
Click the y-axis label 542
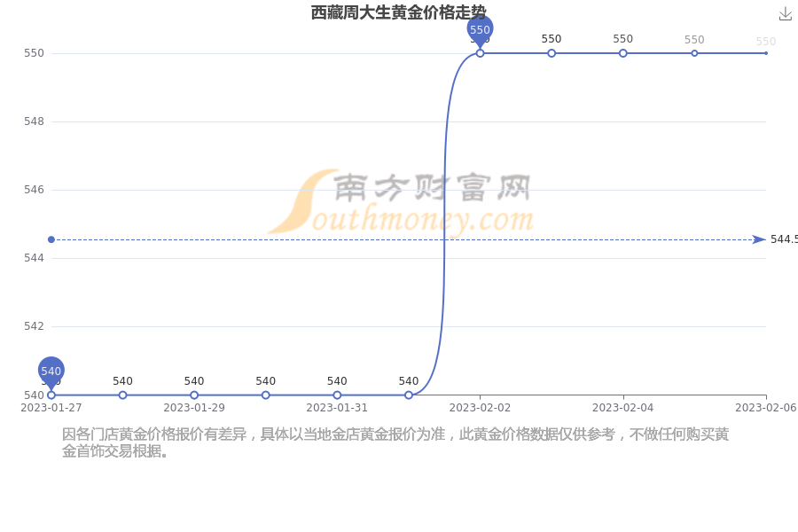pos(34,325)
